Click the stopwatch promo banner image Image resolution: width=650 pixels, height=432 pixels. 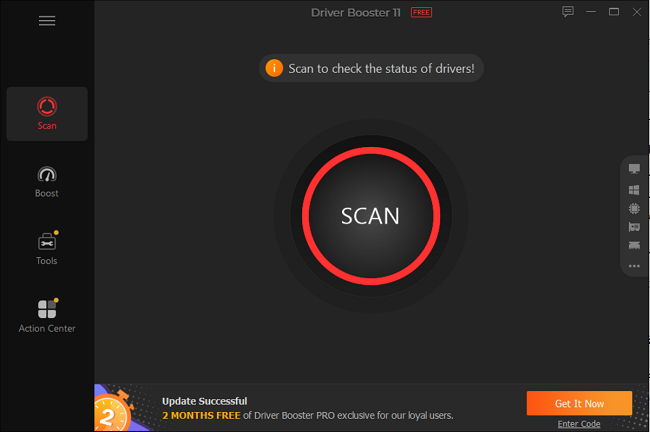tap(120, 408)
